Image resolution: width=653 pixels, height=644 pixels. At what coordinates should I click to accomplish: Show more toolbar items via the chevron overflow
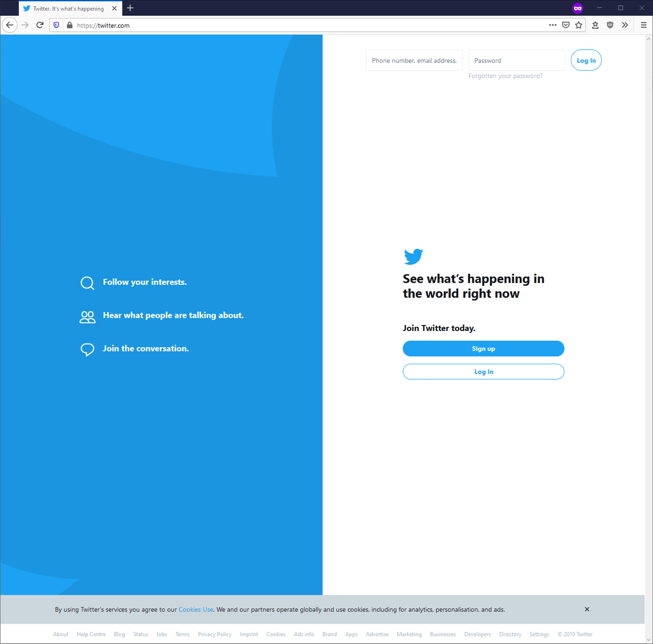[x=625, y=25]
